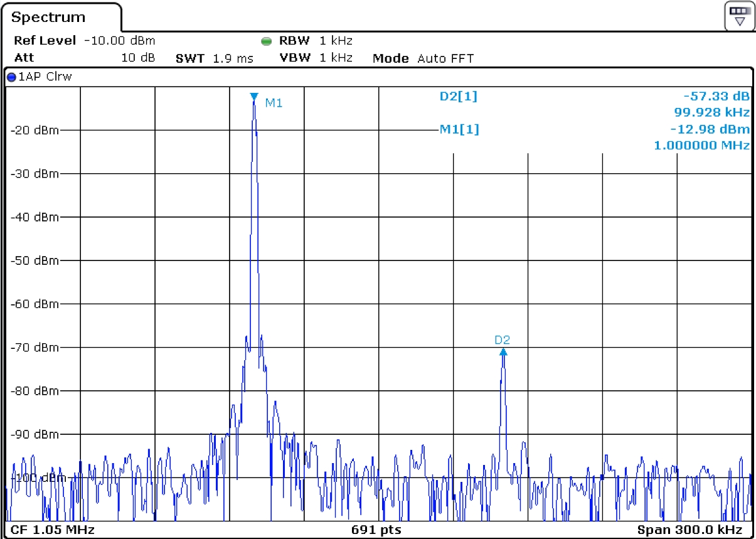Click the -60 dBm axis label
Viewport: 756px width, 539px height.
pyautogui.click(x=35, y=304)
